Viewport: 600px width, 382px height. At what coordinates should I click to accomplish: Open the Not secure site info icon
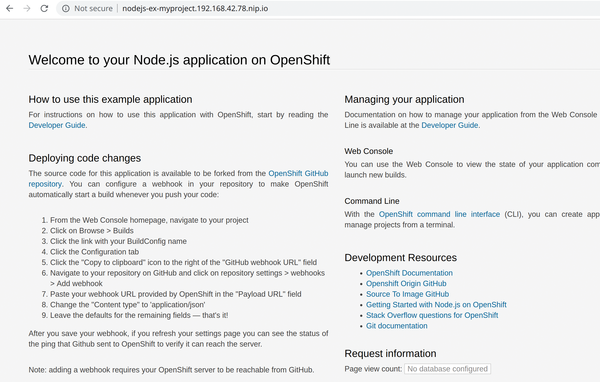click(x=66, y=8)
